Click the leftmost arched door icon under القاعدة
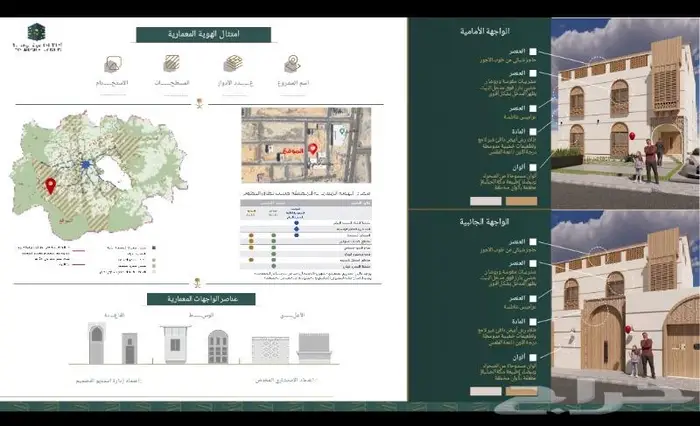 pos(96,345)
